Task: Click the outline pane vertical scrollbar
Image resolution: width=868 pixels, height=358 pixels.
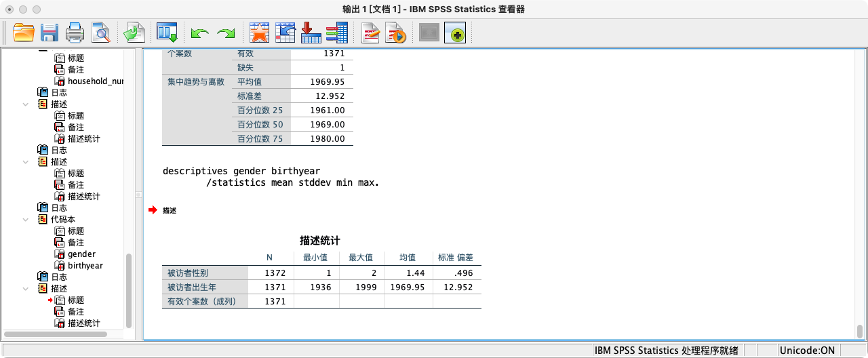Action: (x=129, y=292)
